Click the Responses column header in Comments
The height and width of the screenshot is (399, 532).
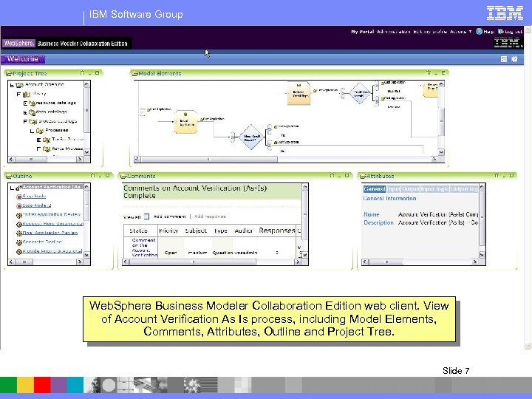click(277, 231)
